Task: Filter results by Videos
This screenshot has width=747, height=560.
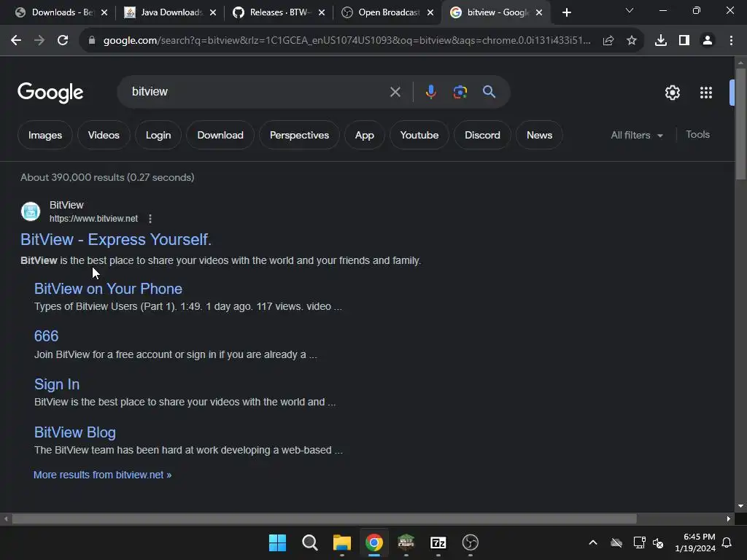Action: [x=104, y=135]
